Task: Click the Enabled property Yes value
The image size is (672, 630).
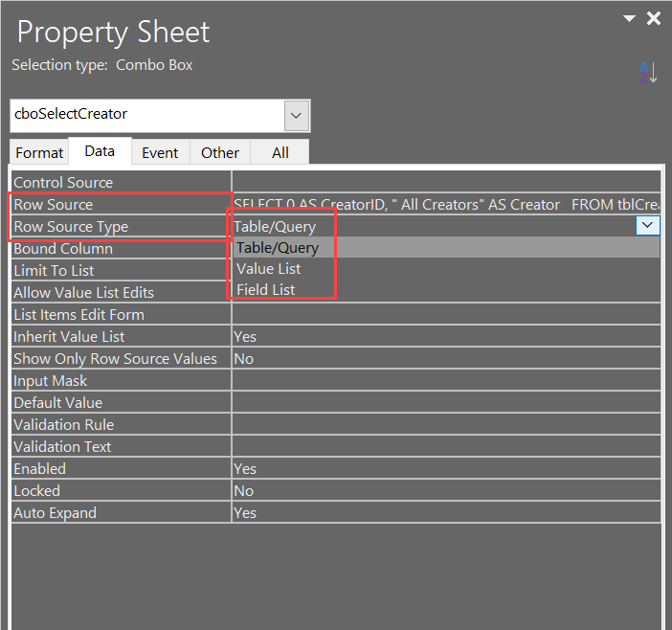Action: [x=445, y=468]
